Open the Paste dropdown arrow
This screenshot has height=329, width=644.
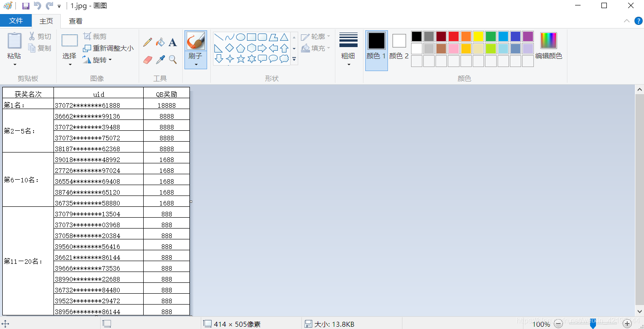click(x=14, y=64)
